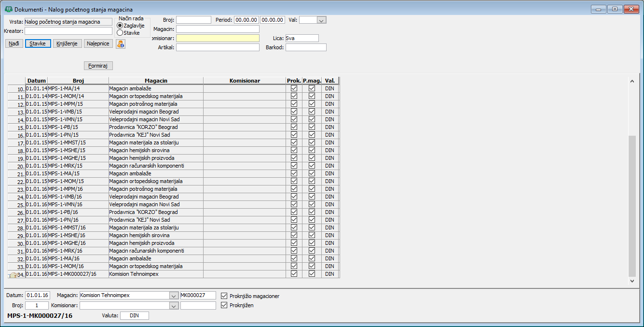This screenshot has width=644, height=327.
Task: Select the Zaglavlje radio button
Action: point(120,26)
